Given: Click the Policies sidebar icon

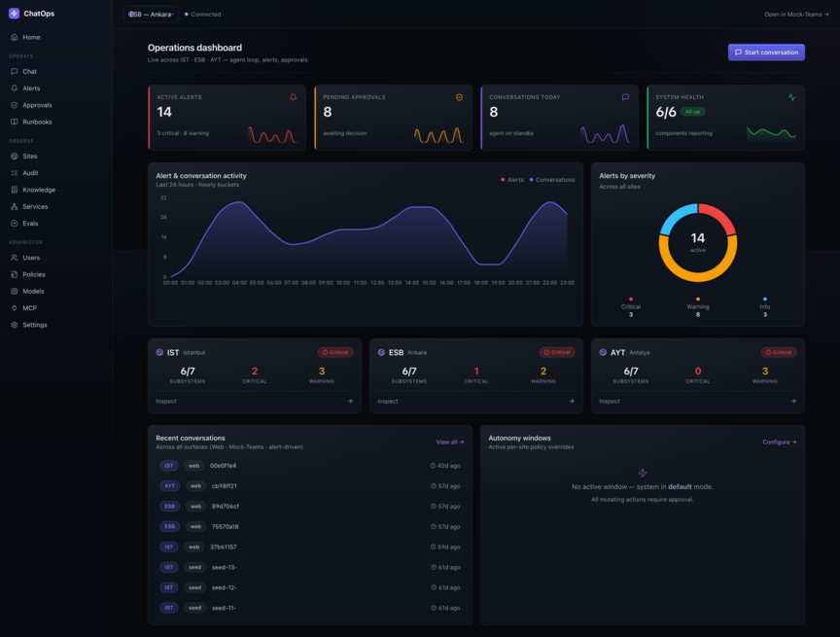Looking at the screenshot, I should pos(15,274).
